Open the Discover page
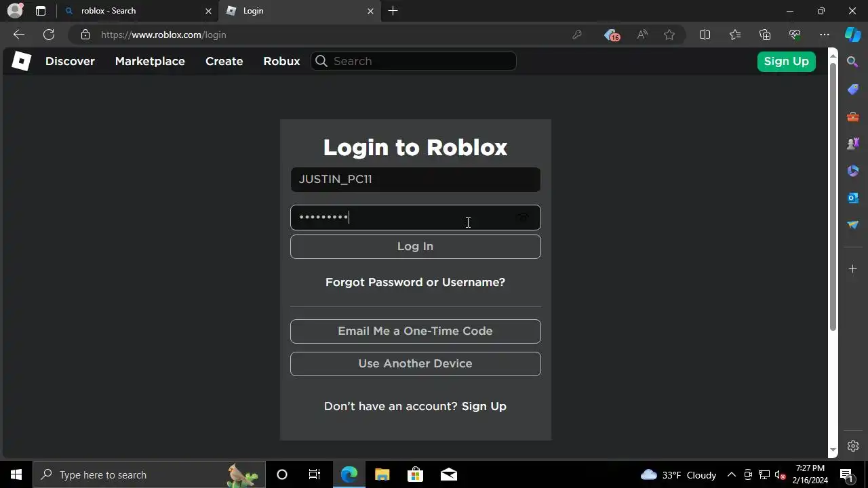The width and height of the screenshot is (868, 488). tap(70, 61)
